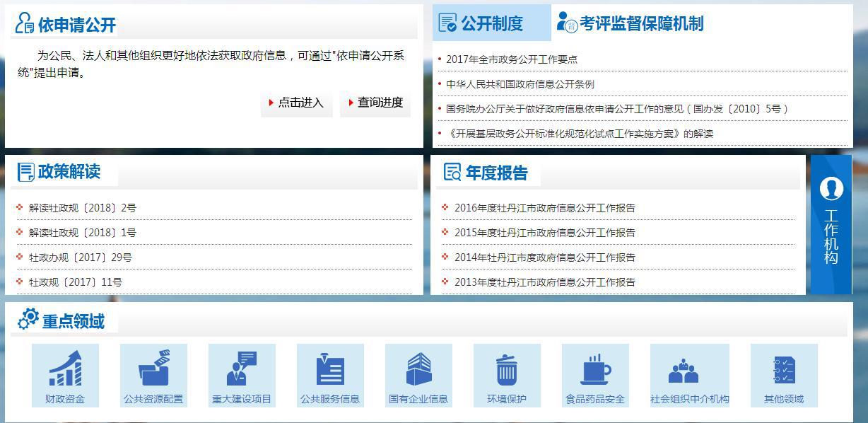Open the 重大建设项目 icon
This screenshot has height=423, width=868.
click(x=242, y=369)
